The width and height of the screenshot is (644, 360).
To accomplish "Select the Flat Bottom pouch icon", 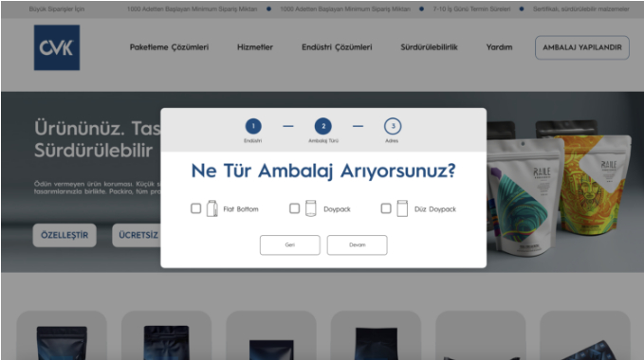I will [212, 208].
